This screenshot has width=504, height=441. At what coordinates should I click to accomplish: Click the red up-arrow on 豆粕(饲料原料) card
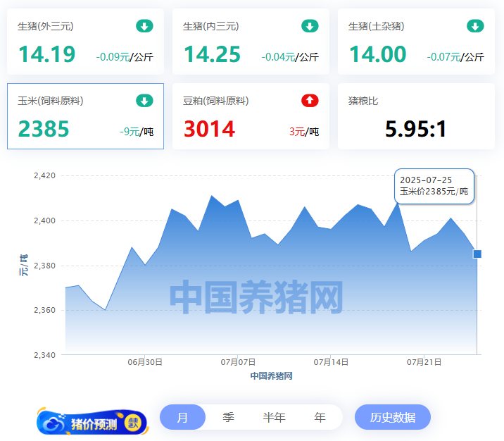[310, 101]
